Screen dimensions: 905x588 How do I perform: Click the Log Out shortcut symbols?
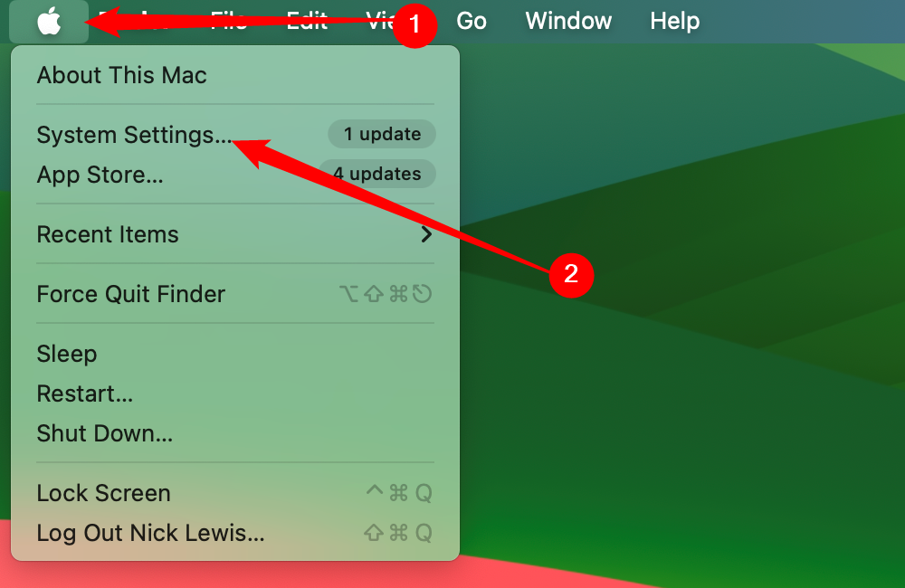397,533
